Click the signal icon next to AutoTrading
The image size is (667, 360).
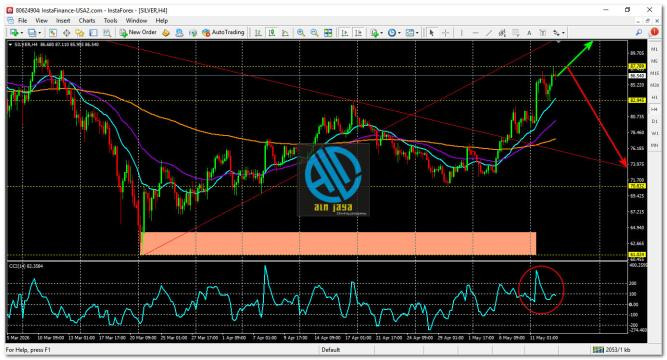point(193,32)
